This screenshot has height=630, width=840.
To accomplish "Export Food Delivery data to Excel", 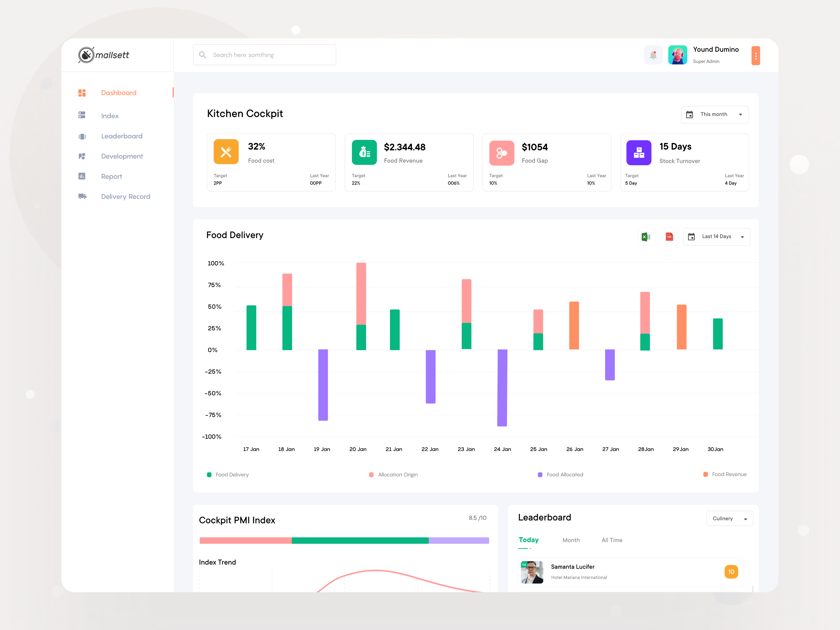I will (646, 237).
